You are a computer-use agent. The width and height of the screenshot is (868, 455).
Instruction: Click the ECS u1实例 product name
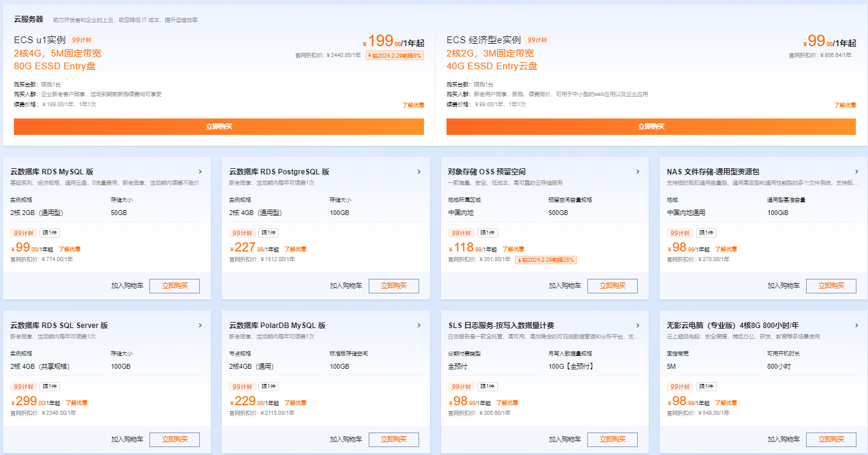tap(39, 40)
